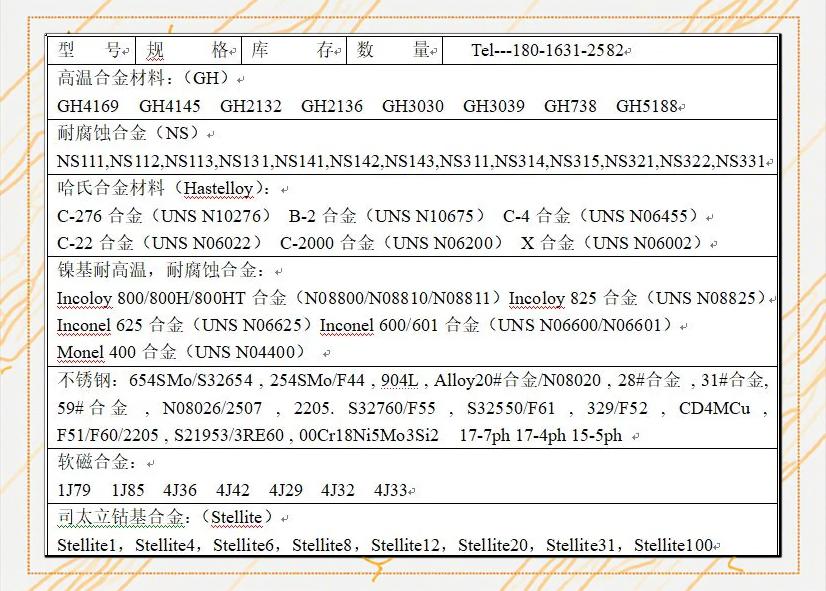Screen dimensions: 826x591
Task: Click the entry 28#合金
Action: click(649, 380)
